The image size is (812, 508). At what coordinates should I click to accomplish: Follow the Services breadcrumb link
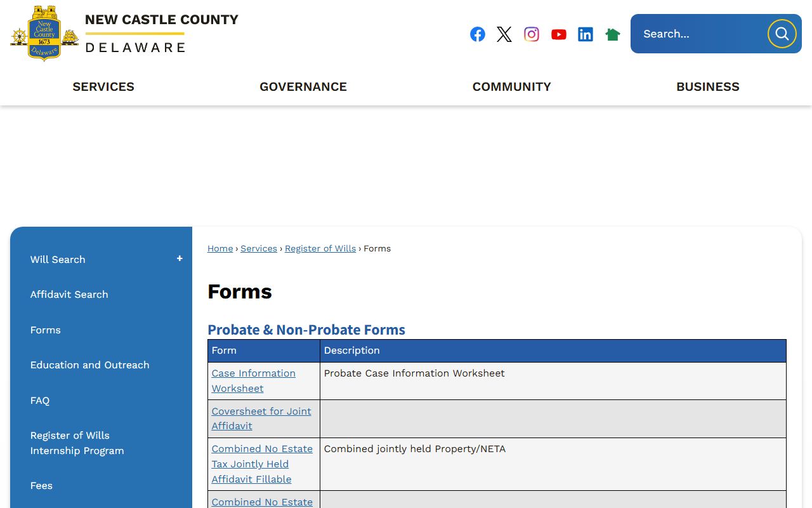point(259,248)
